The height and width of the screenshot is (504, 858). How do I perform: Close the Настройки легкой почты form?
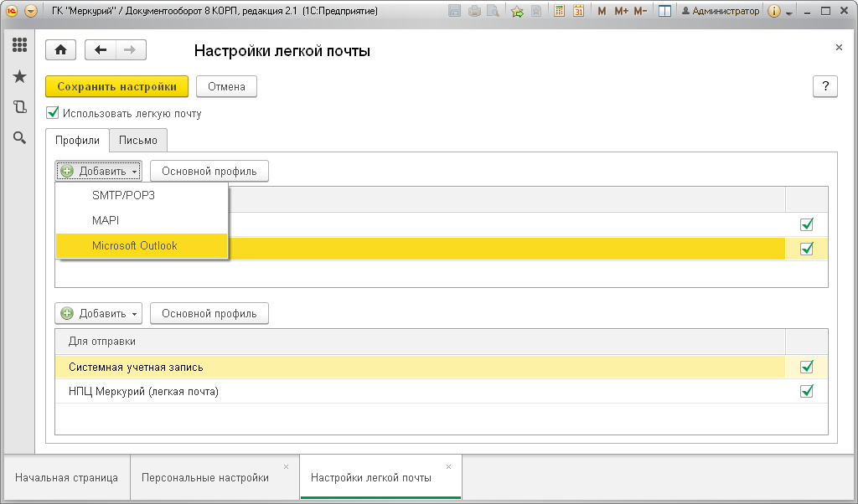(839, 48)
